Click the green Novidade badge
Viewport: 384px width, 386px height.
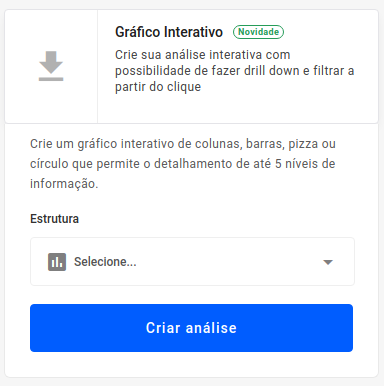point(258,32)
